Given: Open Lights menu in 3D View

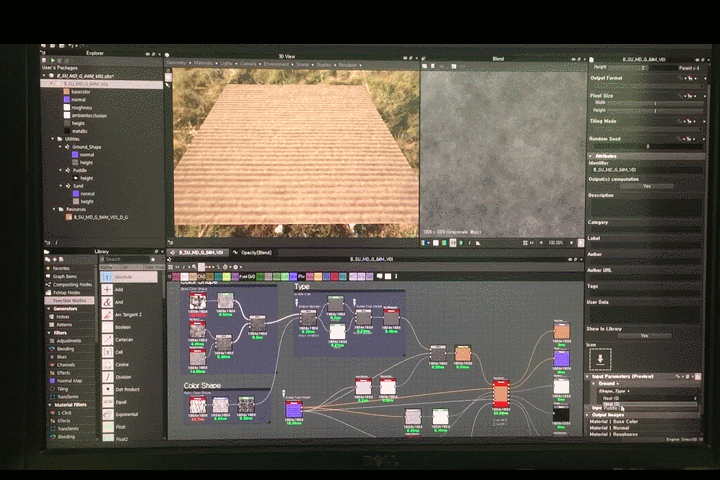Looking at the screenshot, I should click(226, 63).
